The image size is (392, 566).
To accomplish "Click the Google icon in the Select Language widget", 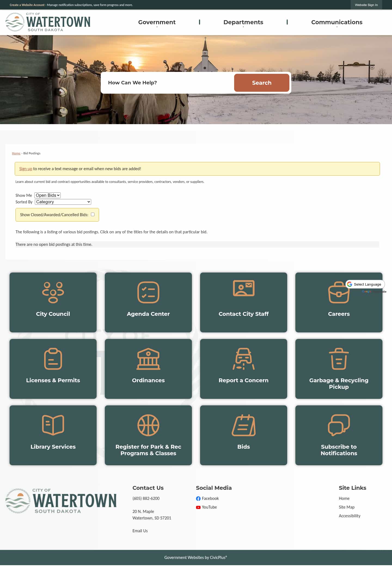I will [350, 284].
